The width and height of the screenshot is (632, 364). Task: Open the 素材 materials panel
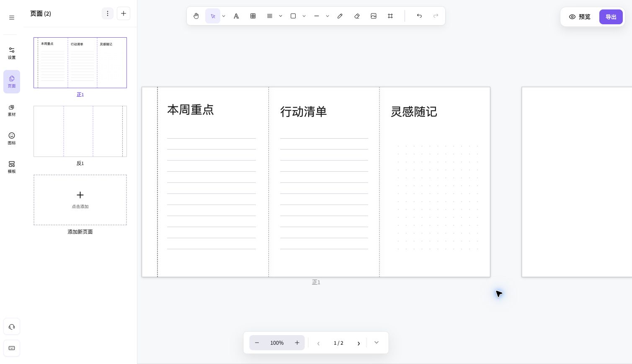coord(12,110)
